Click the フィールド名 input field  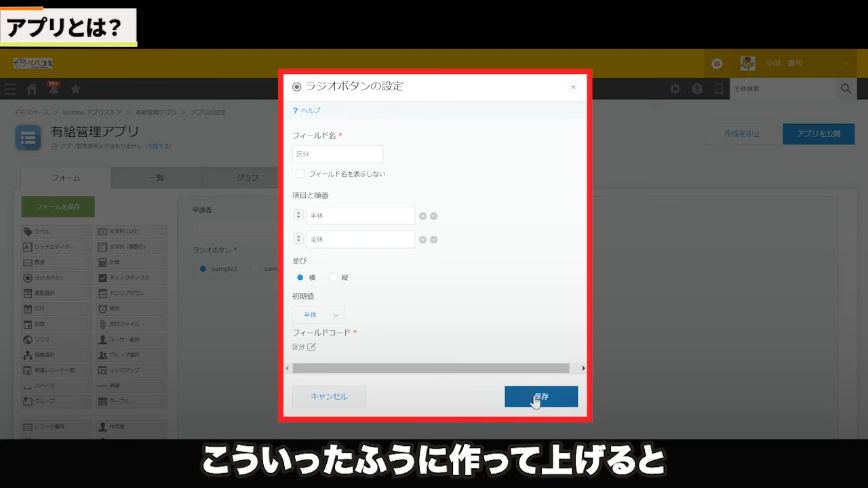338,155
